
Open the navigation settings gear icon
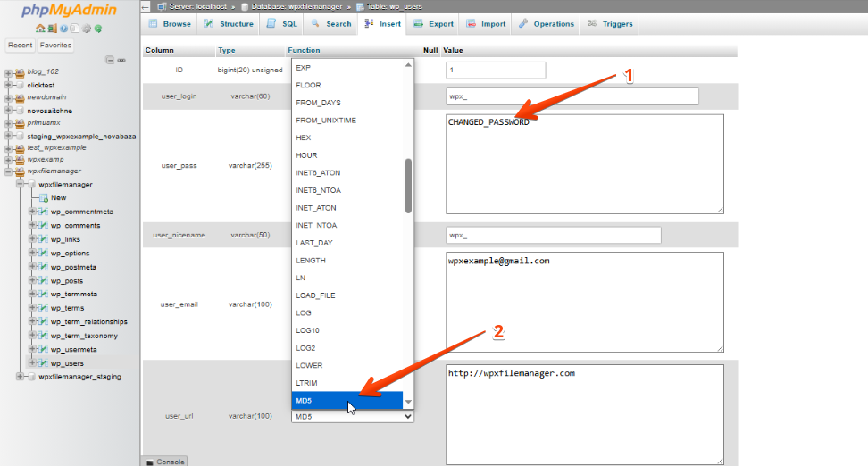tap(86, 29)
